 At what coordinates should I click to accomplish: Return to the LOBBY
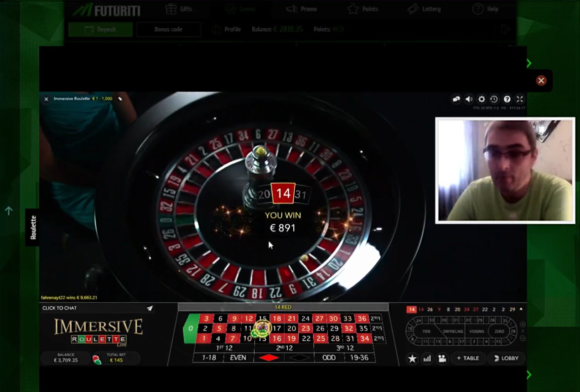(506, 358)
